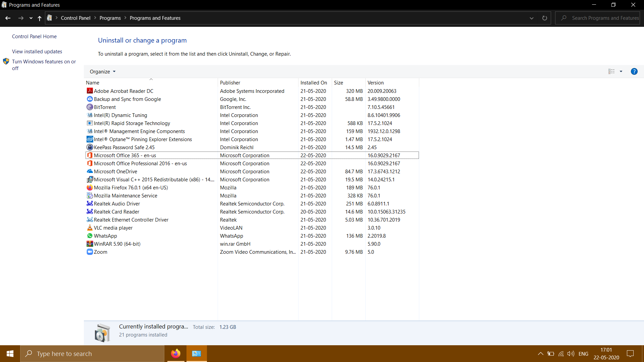Click the ENG language indicator

tap(583, 354)
